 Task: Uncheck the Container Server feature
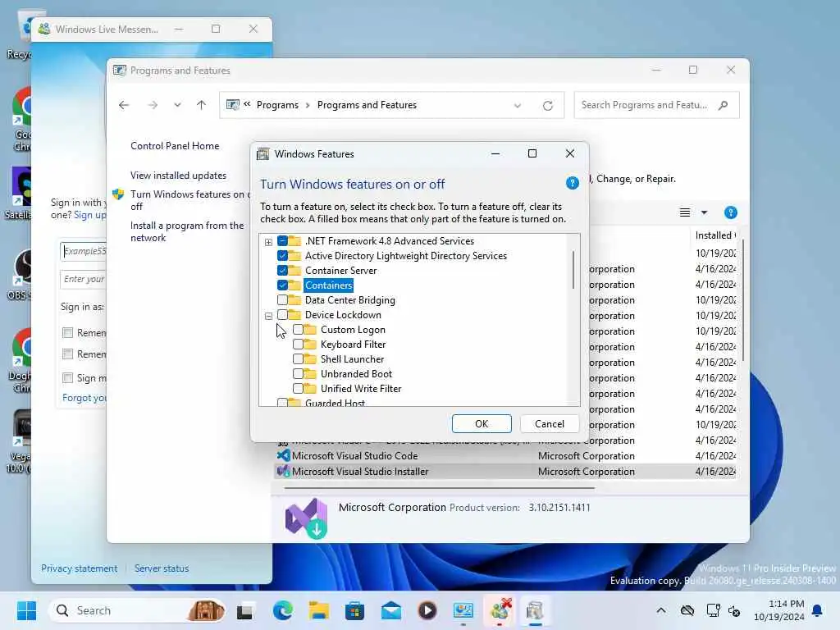282,271
